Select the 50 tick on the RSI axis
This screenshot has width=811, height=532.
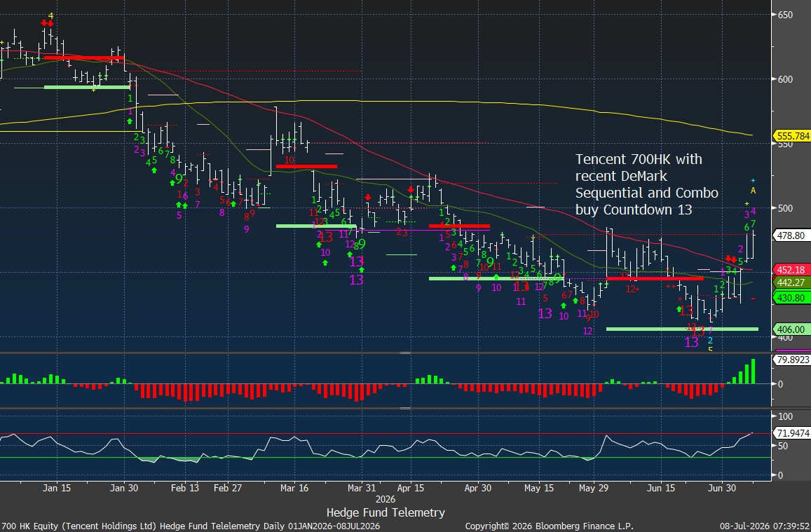pyautogui.click(x=783, y=446)
